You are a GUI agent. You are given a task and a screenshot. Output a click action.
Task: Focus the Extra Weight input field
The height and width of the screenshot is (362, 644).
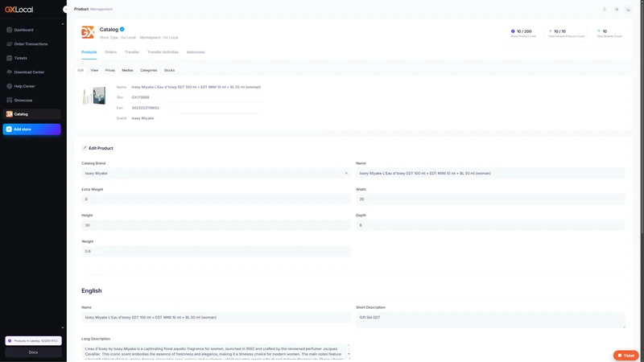[x=216, y=199]
